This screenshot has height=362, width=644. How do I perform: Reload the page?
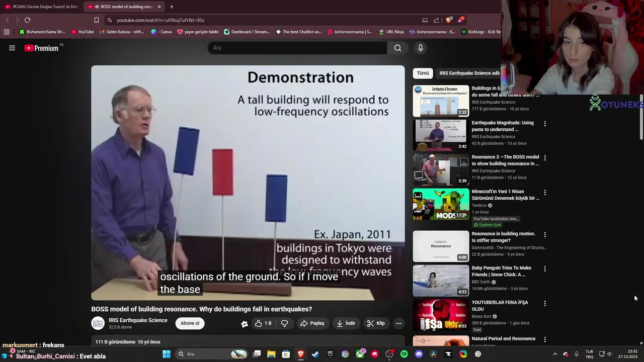(27, 20)
